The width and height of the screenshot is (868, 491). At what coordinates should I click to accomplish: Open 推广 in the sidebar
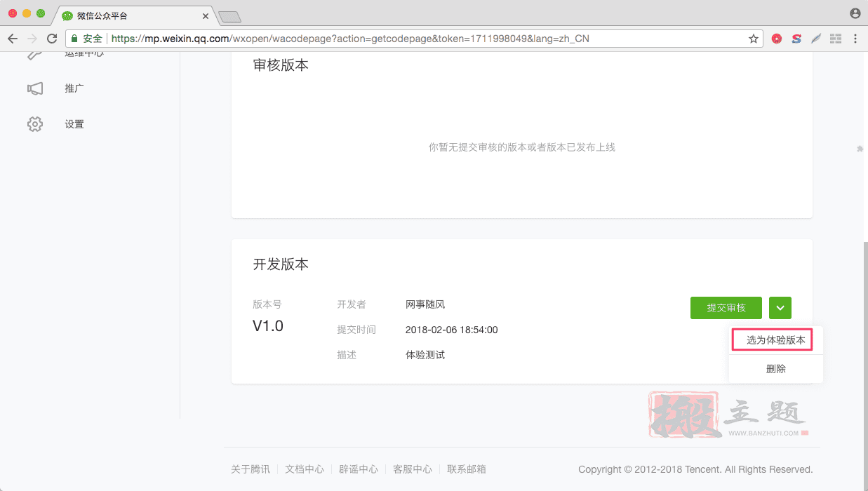click(74, 88)
